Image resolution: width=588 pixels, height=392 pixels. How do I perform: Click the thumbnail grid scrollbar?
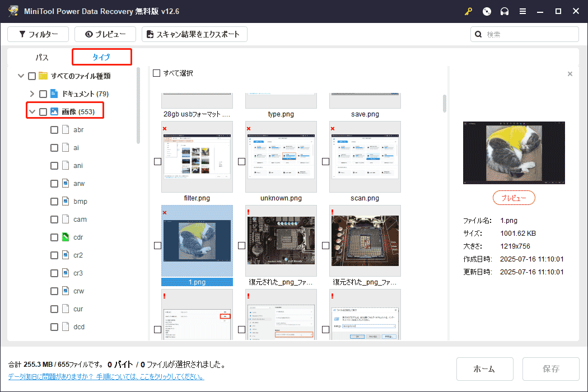pyautogui.click(x=445, y=103)
